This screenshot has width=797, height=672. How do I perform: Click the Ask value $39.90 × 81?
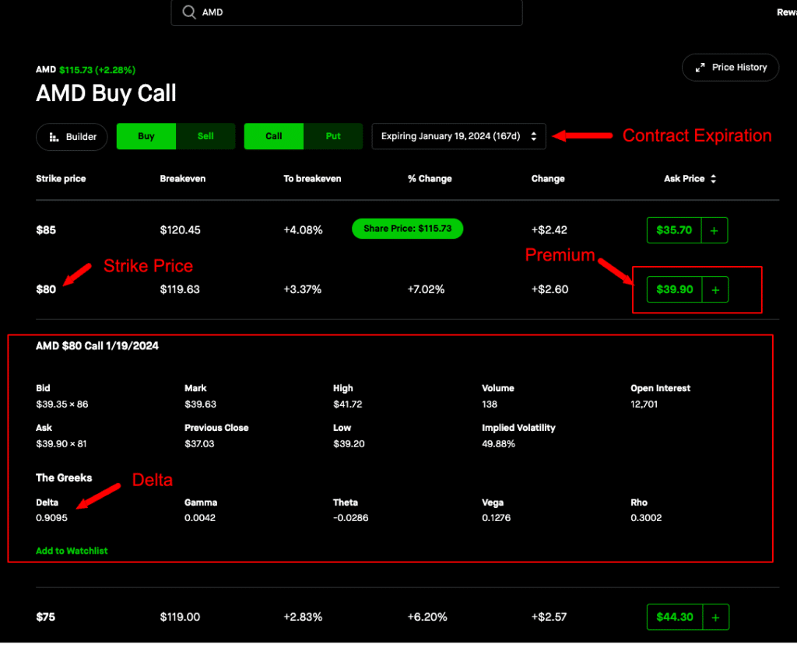click(x=61, y=444)
